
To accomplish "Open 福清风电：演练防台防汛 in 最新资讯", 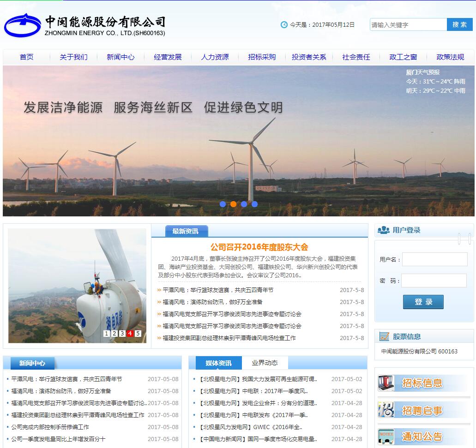I will (212, 302).
